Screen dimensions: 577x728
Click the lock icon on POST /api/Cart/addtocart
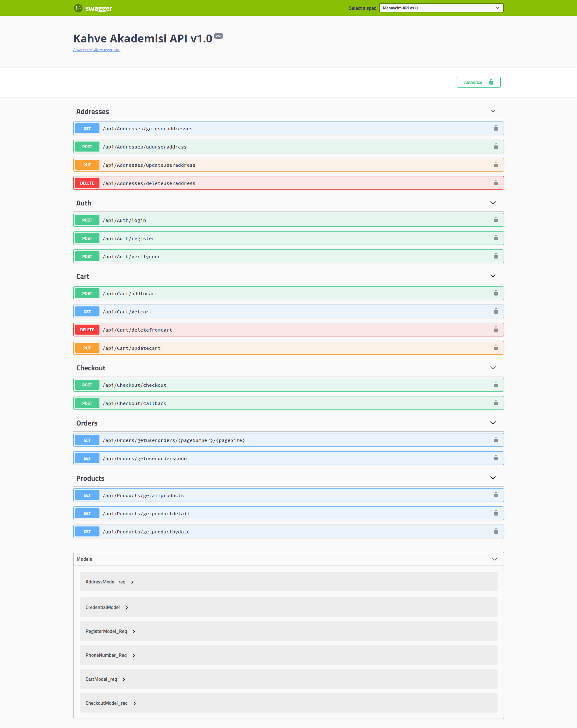coord(496,293)
